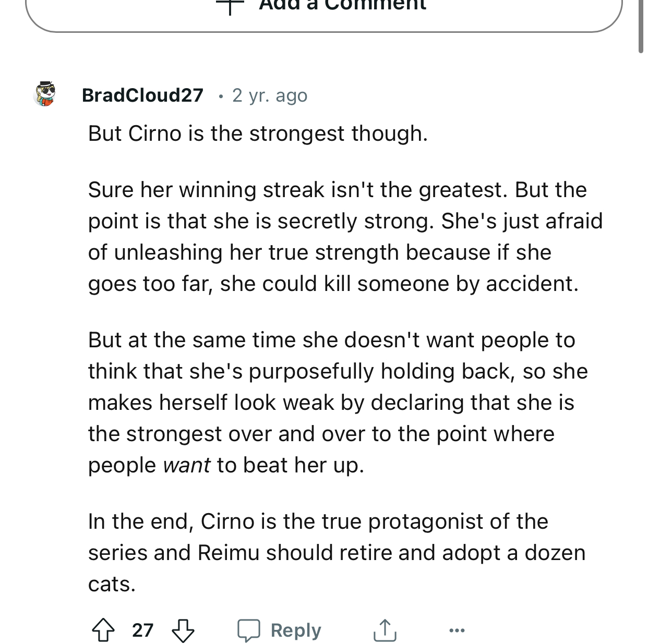
Task: Click the "2 yr. ago" timestamp
Action: pos(270,95)
